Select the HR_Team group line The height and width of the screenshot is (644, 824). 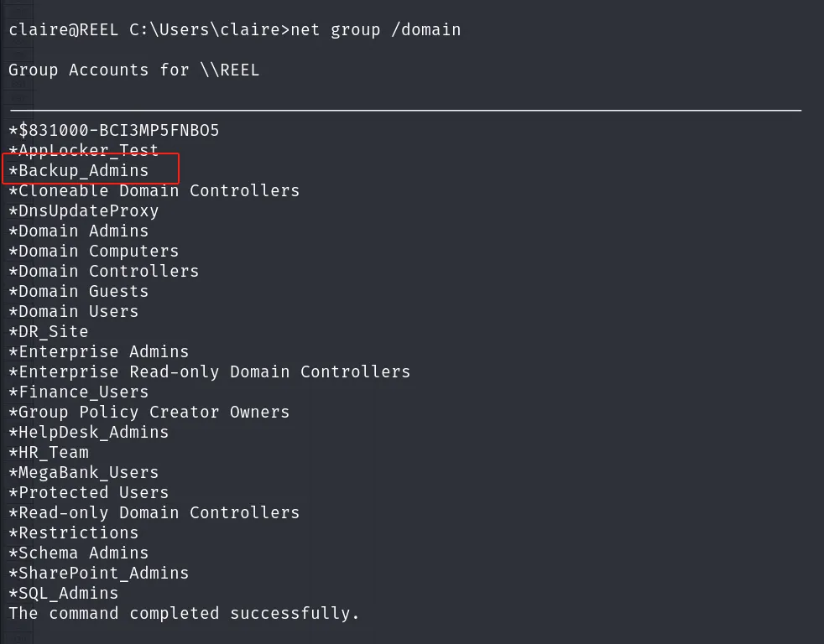coord(49,452)
